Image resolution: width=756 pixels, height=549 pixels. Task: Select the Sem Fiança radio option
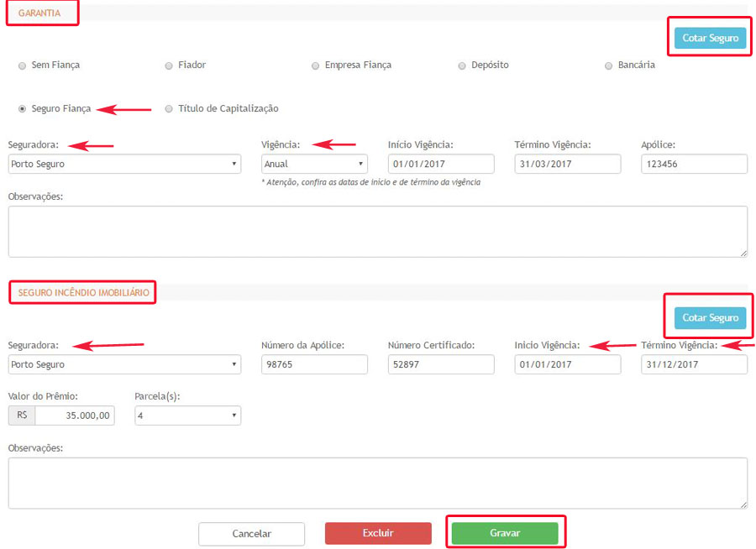pyautogui.click(x=23, y=65)
